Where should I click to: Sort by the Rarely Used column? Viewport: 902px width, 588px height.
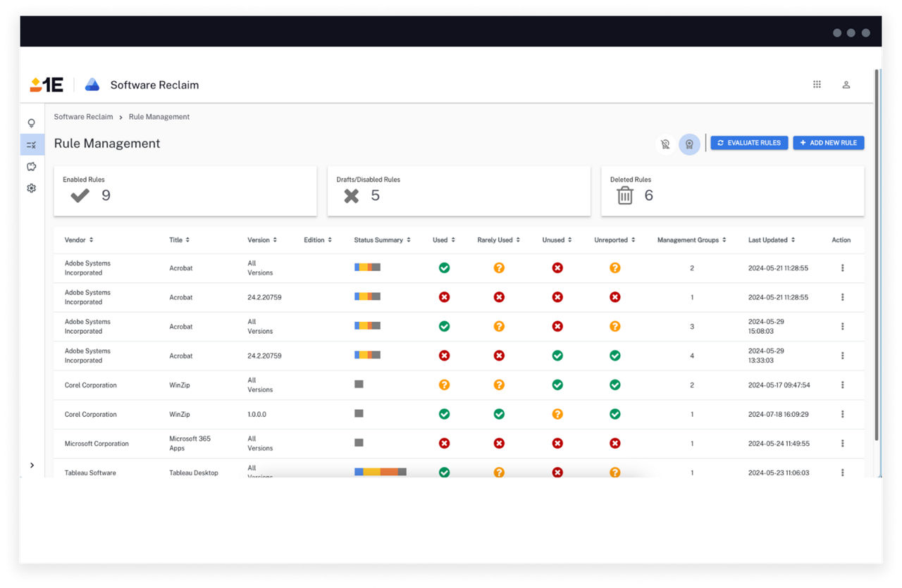click(x=499, y=240)
